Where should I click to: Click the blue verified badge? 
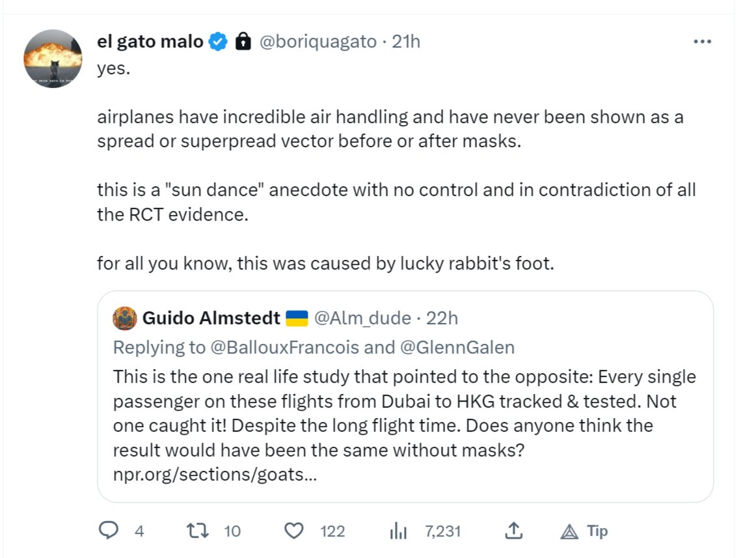[218, 42]
